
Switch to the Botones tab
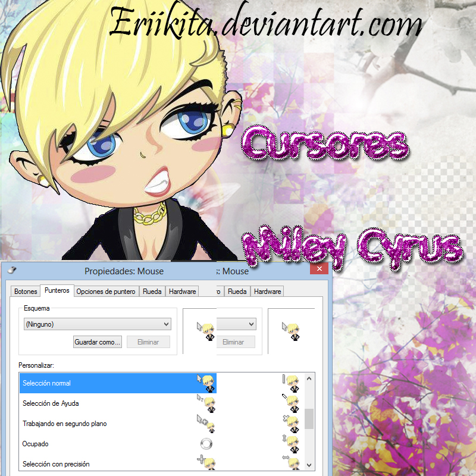click(26, 292)
